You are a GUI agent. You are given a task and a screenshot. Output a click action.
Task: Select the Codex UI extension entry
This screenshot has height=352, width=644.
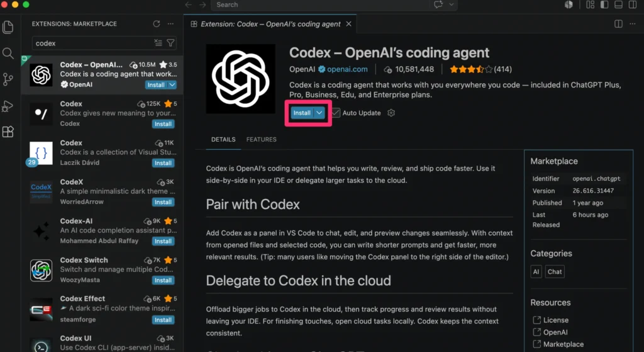[x=102, y=343]
